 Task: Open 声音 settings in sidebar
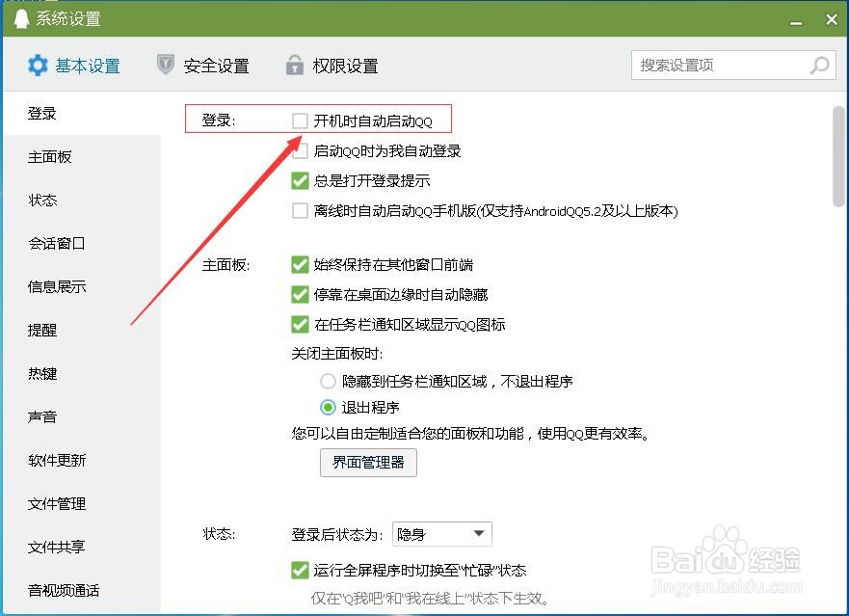point(82,416)
